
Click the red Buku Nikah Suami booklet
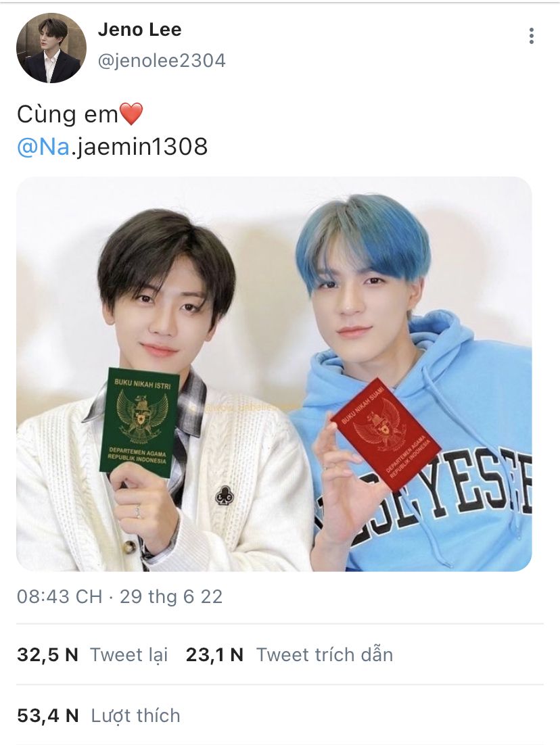[386, 434]
